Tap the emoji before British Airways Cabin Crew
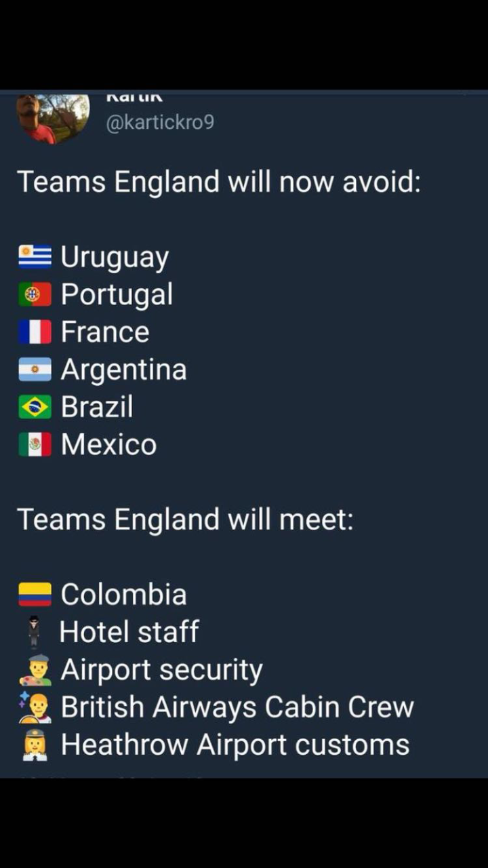 coord(35,707)
